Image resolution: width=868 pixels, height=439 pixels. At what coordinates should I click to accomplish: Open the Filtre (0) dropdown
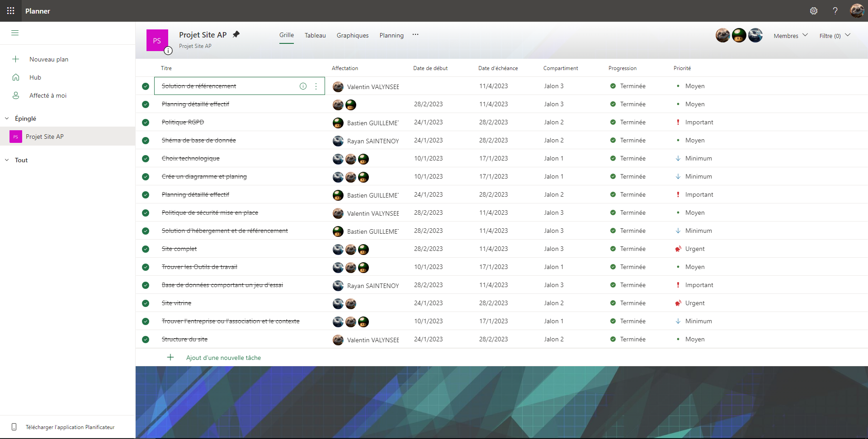click(x=835, y=36)
